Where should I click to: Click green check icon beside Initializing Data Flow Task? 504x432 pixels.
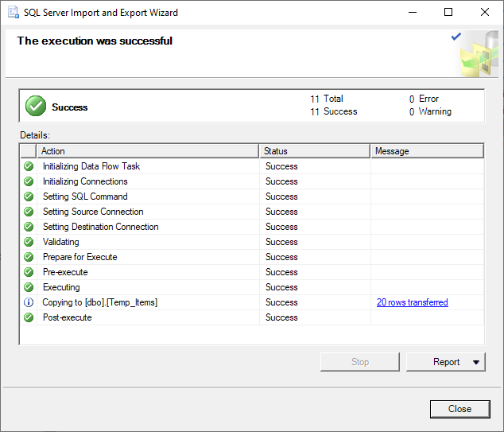click(x=29, y=166)
